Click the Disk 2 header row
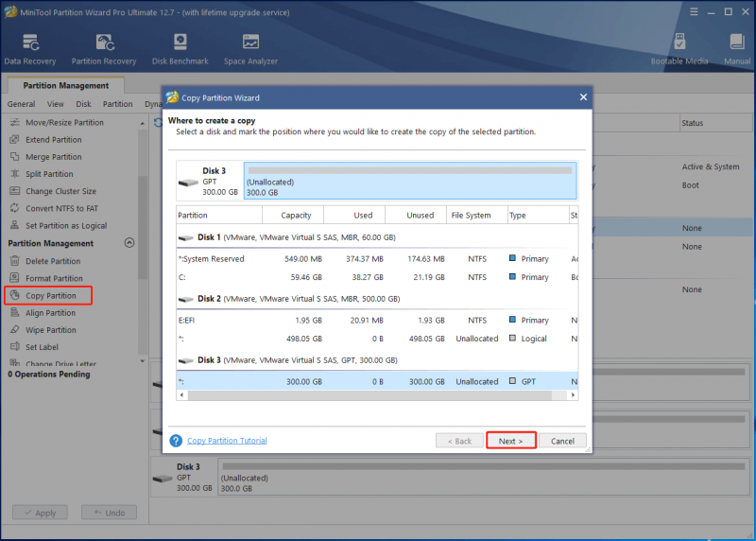This screenshot has width=756, height=541. [377, 299]
